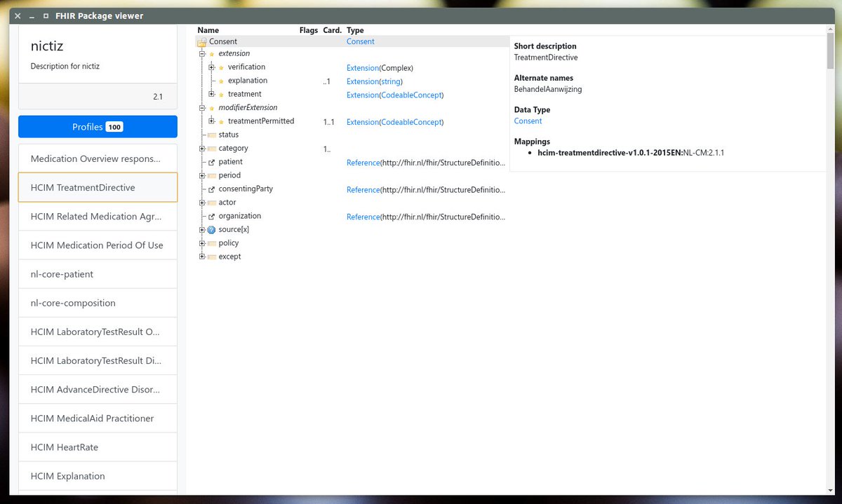The height and width of the screenshot is (504, 842).
Task: Open the nl-core-patient profile
Action: coord(98,274)
